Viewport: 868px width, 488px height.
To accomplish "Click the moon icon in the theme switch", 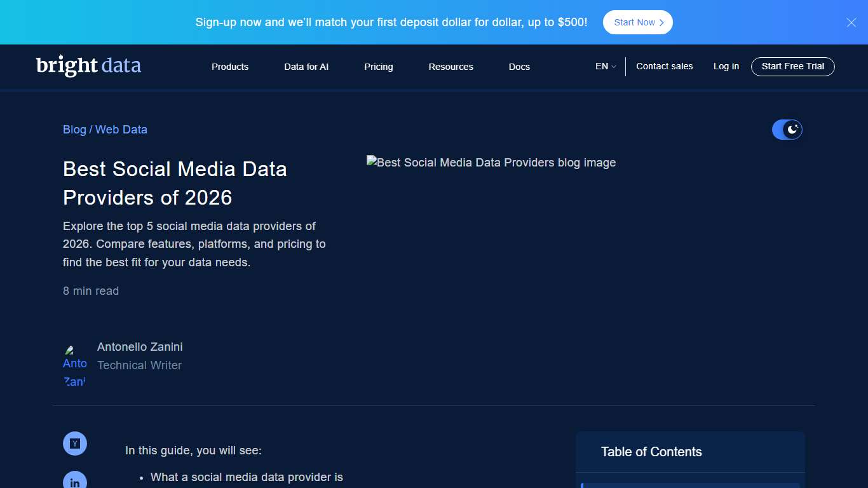I will (792, 129).
